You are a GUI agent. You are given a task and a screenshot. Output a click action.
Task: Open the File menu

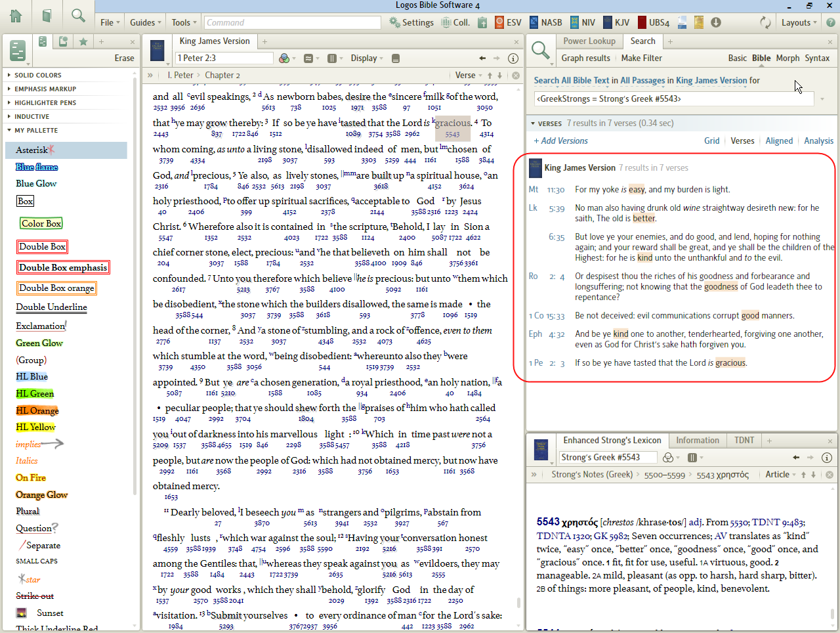coord(110,22)
